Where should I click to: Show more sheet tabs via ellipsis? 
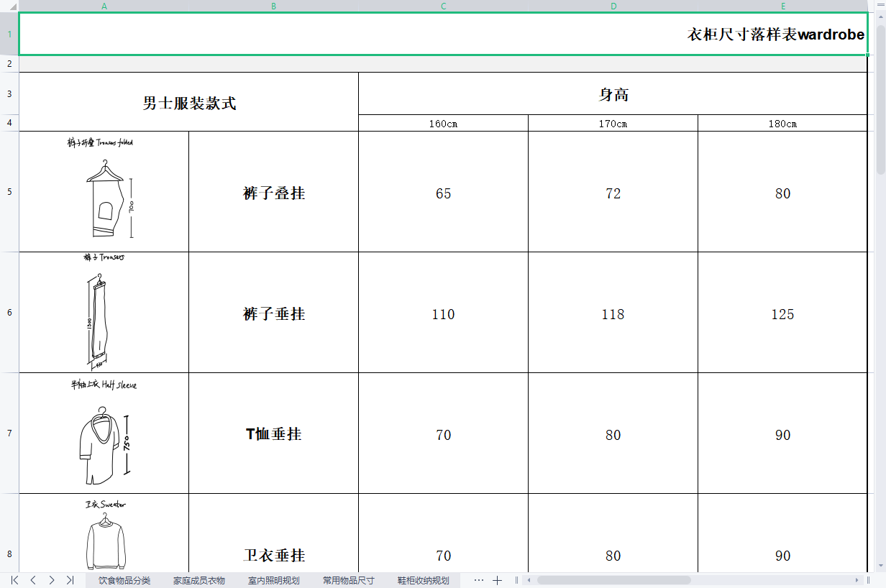point(479,580)
